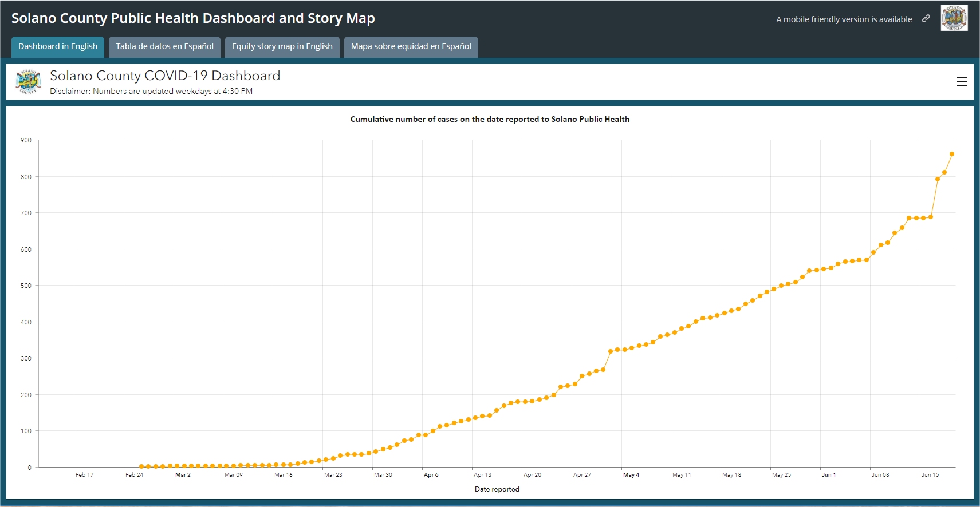Click the page title Solano County Public Health Dashboard

click(193, 18)
